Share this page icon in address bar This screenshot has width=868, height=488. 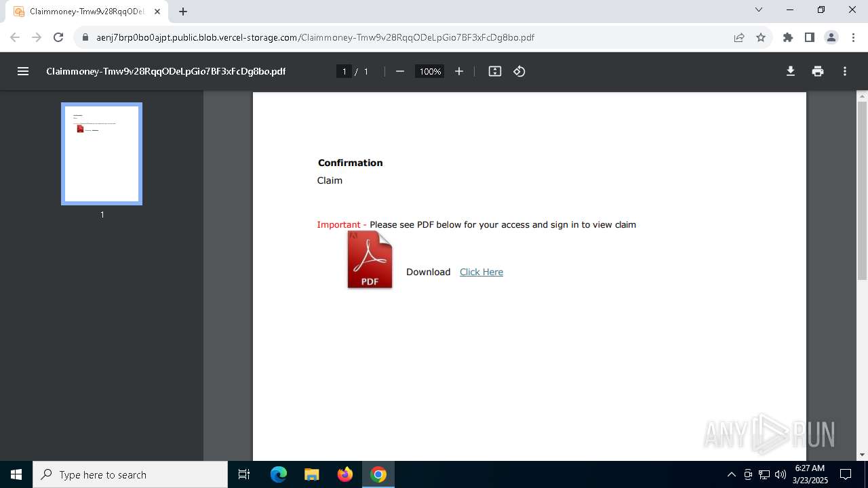(x=739, y=37)
